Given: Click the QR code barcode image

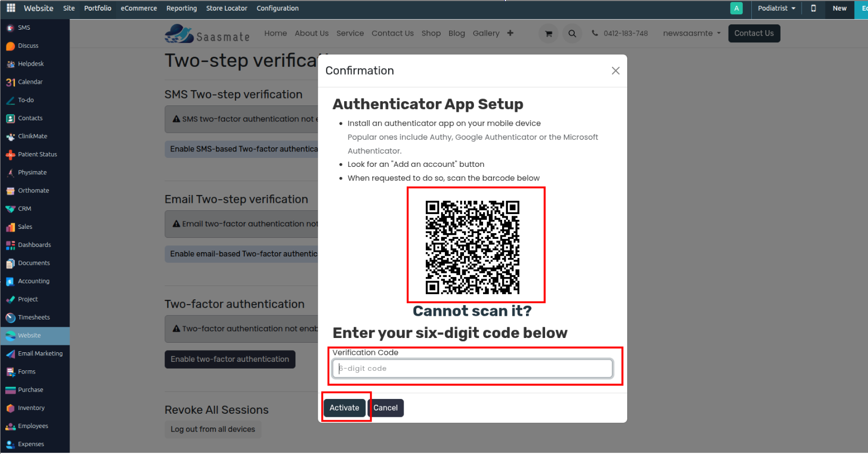Looking at the screenshot, I should point(472,247).
